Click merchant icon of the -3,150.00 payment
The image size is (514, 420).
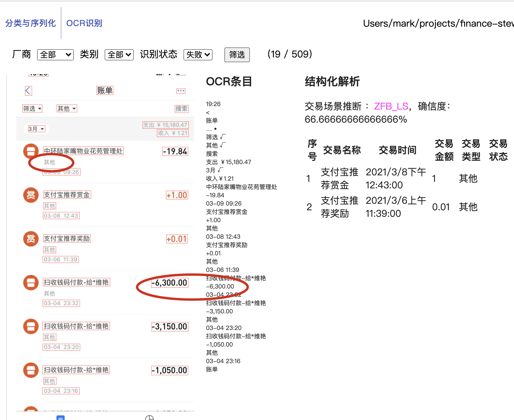point(31,327)
